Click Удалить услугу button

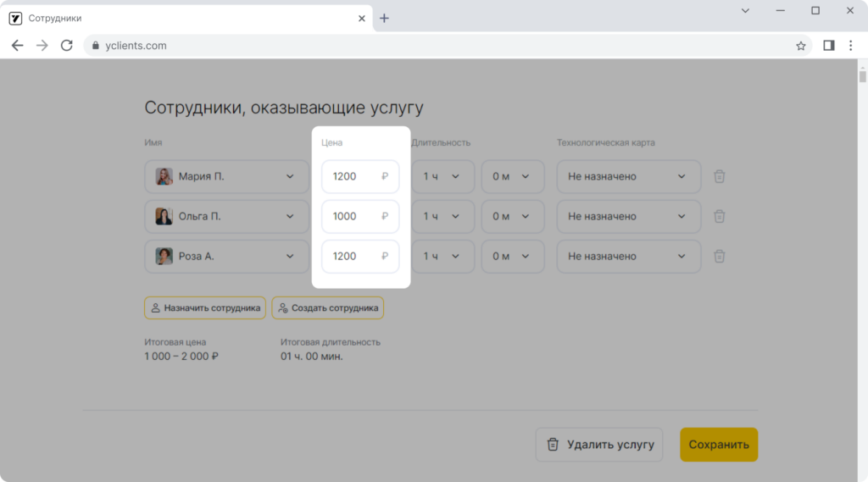point(599,445)
